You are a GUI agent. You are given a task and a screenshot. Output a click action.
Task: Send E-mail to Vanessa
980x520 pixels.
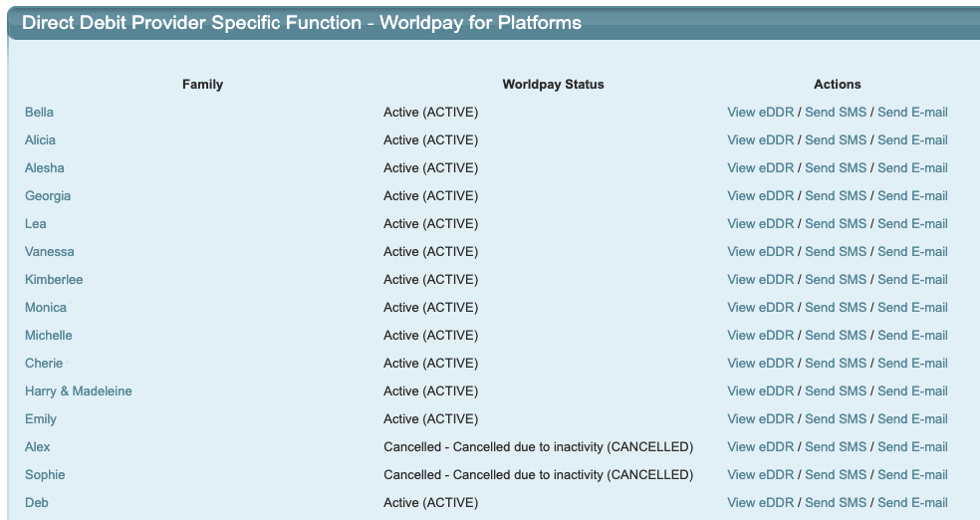tap(912, 252)
